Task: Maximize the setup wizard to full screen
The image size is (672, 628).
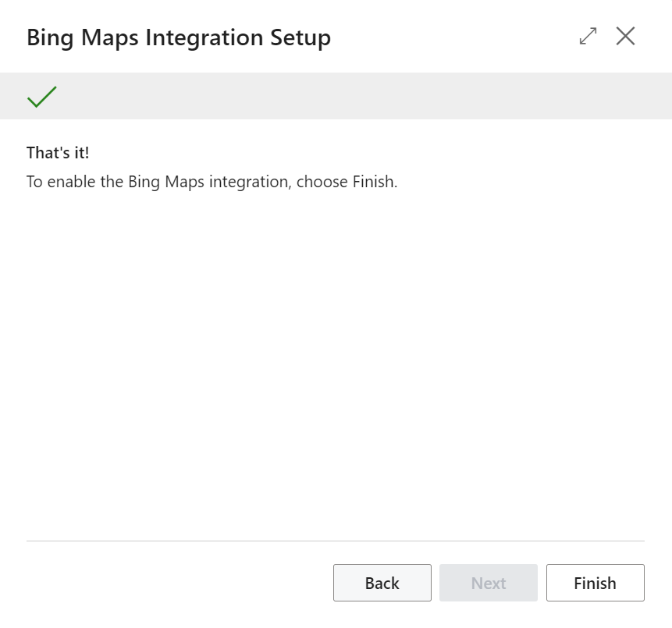Action: 588,36
